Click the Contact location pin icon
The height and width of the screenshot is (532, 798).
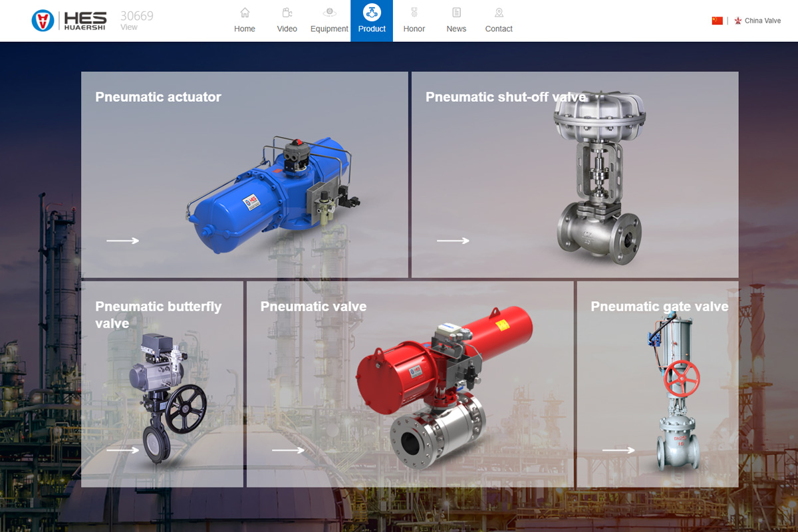pos(499,13)
